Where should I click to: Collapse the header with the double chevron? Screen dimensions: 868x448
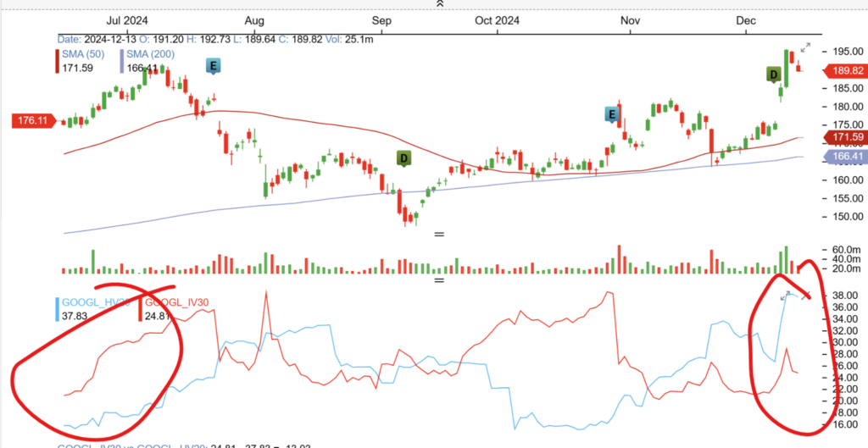[440, 3]
